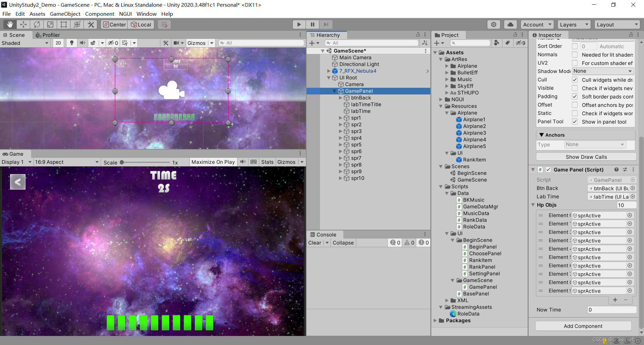Open the Layers dropdown
Viewport: 644px width, 345px height.
coord(574,24)
